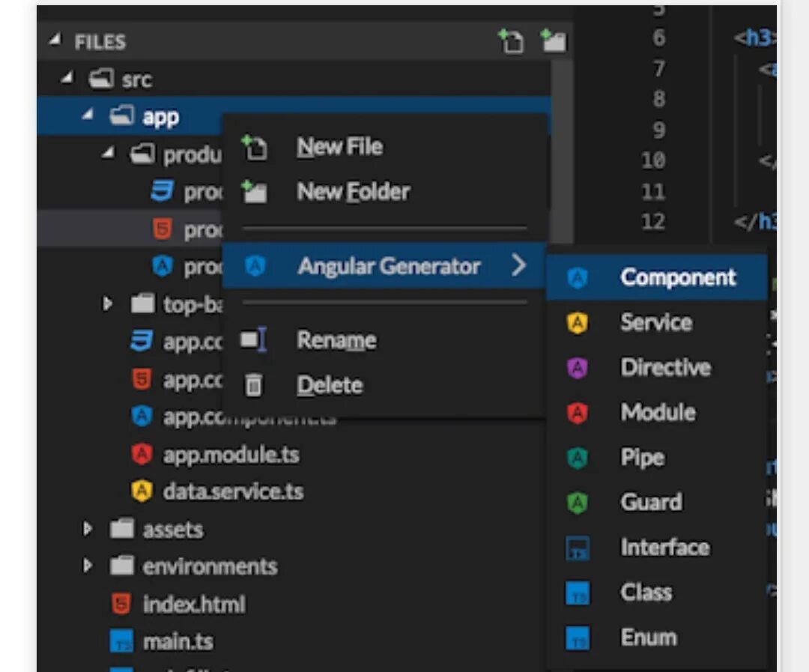Click red Angular icon of app.module.ts
The image size is (809, 672).
tap(142, 454)
